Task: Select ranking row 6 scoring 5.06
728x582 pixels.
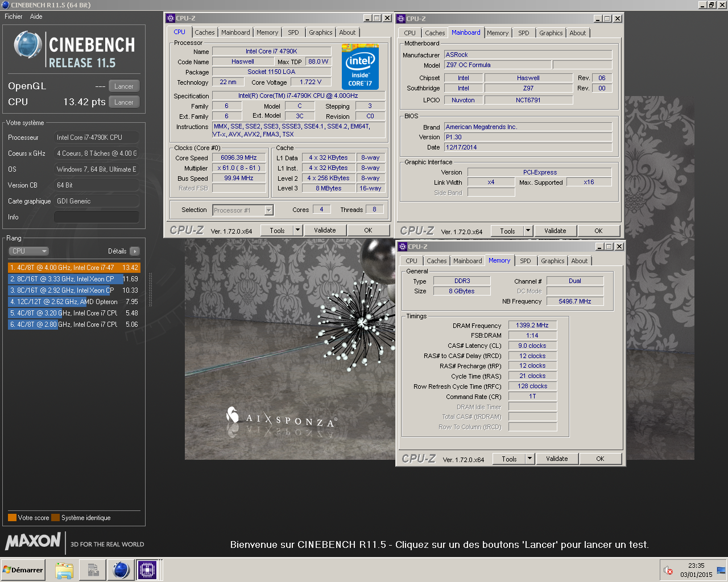Action: (x=74, y=325)
